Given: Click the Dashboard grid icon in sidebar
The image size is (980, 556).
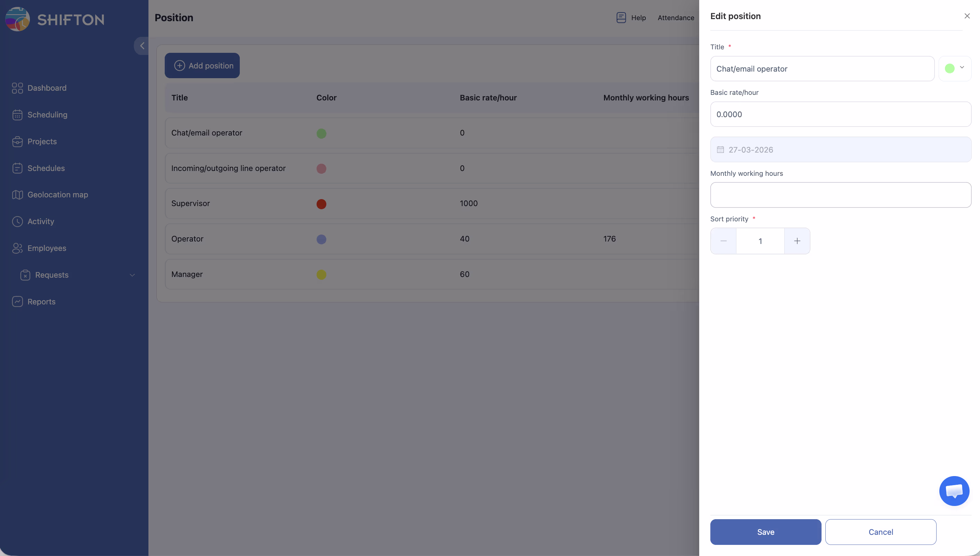Looking at the screenshot, I should pos(17,88).
